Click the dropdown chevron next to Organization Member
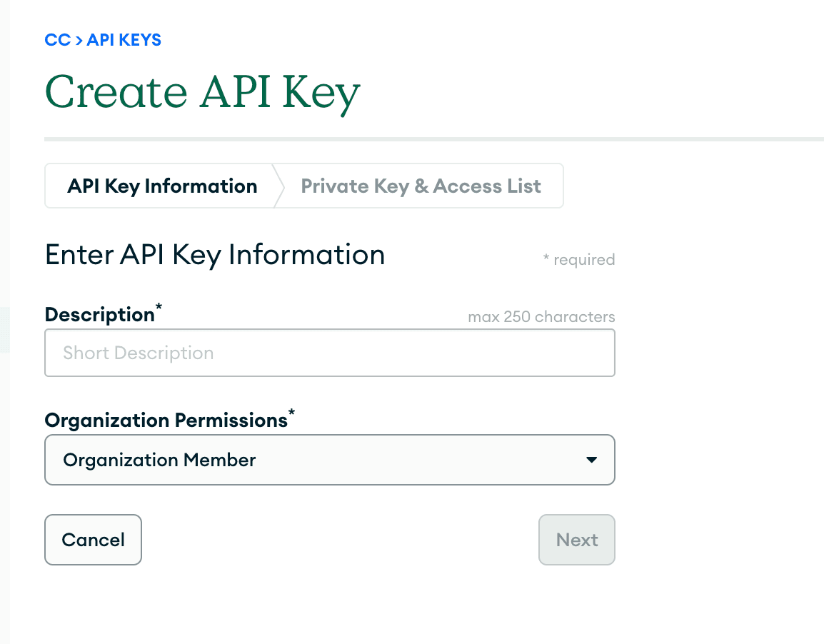Screen dimensions: 824x644 (x=591, y=460)
